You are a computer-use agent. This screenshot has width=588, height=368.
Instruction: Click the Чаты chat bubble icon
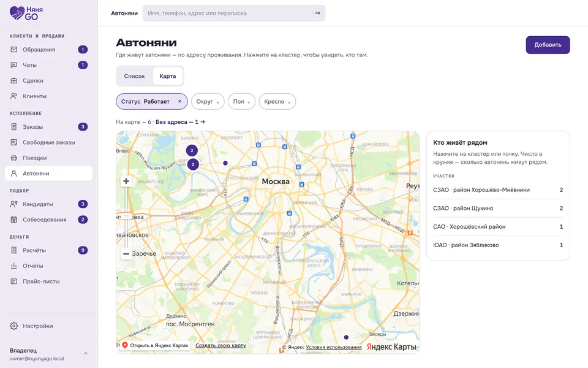[x=14, y=65]
